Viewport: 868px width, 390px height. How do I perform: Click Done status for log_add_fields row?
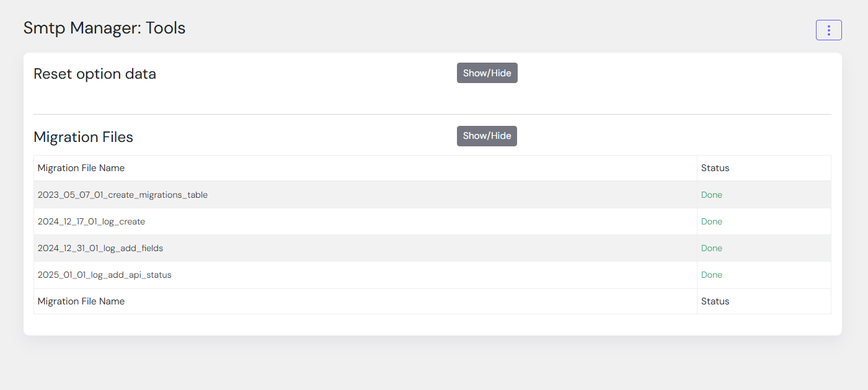coord(711,248)
